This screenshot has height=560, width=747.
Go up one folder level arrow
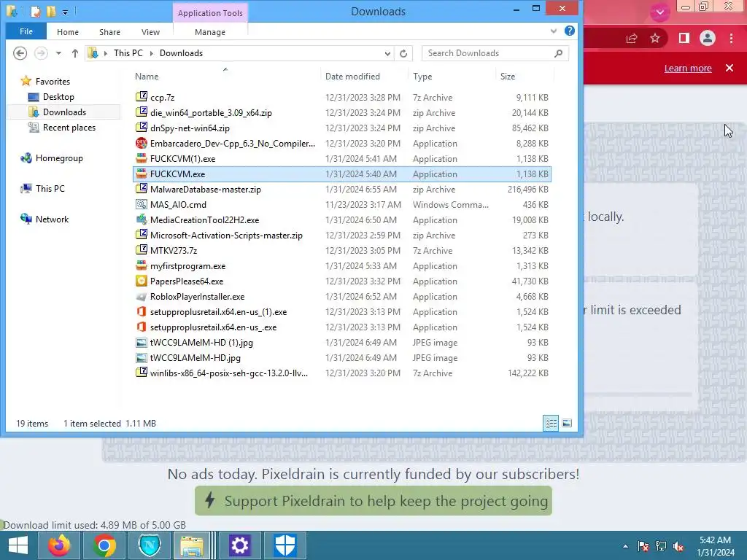[75, 53]
